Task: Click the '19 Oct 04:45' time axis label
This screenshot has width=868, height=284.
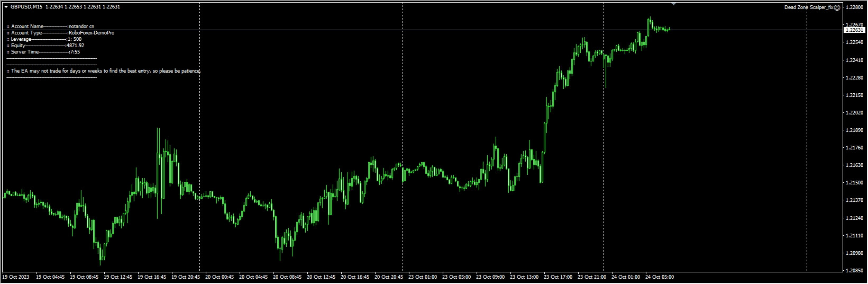Action: tap(50, 277)
